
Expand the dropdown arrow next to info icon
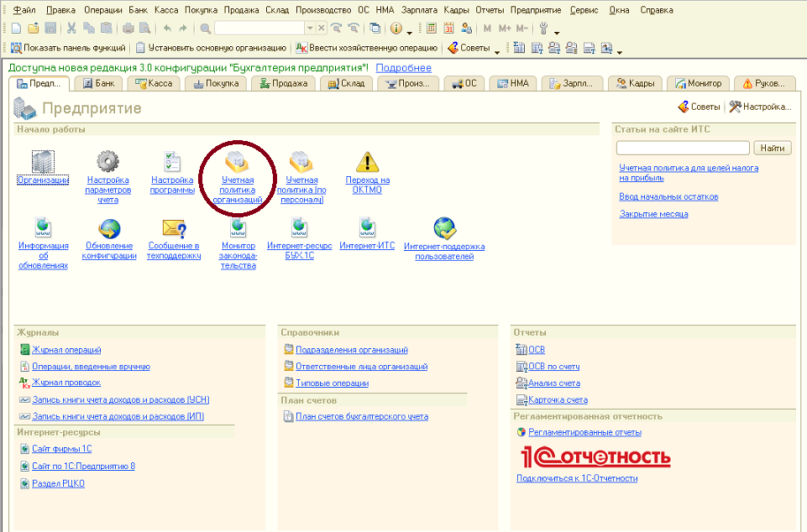point(410,32)
